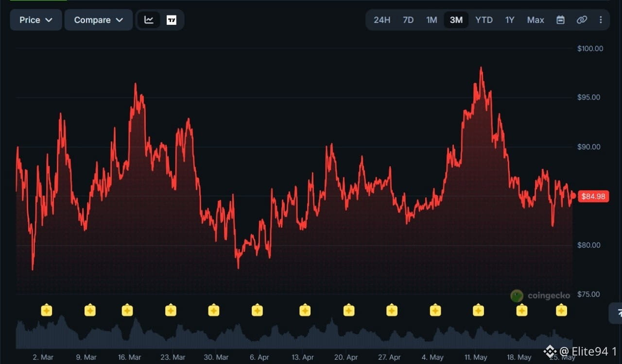The image size is (622, 364).
Task: Click the '18. May' date label
Action: (519, 357)
